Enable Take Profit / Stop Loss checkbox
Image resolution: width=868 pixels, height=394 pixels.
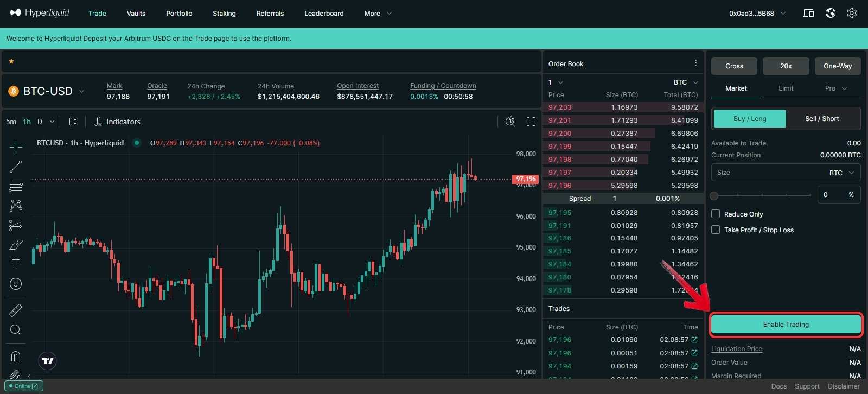click(x=716, y=230)
